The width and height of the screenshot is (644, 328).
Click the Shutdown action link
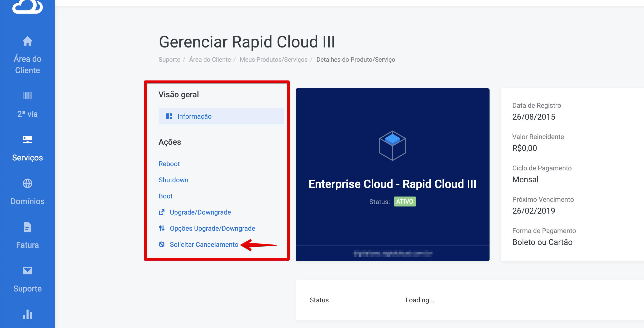(x=173, y=180)
